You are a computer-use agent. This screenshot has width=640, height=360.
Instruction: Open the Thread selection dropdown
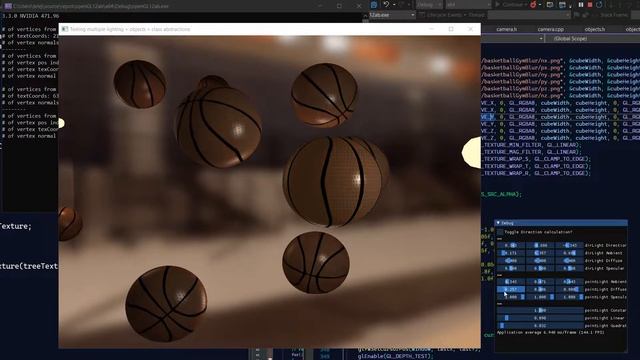tap(529, 15)
